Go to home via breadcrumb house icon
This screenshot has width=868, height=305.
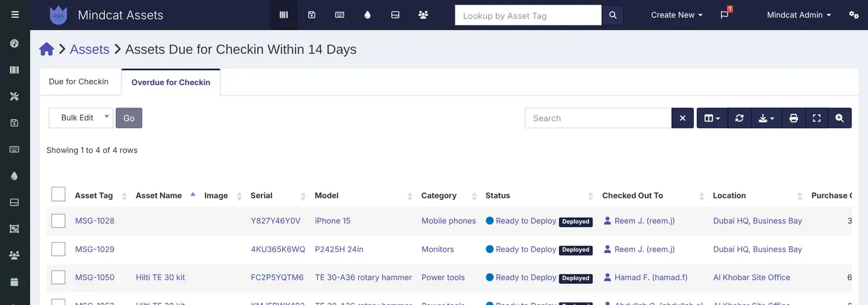[47, 49]
